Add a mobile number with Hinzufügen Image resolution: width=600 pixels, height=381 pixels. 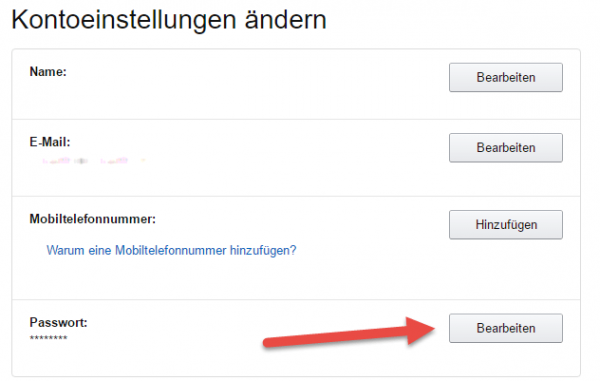(505, 225)
